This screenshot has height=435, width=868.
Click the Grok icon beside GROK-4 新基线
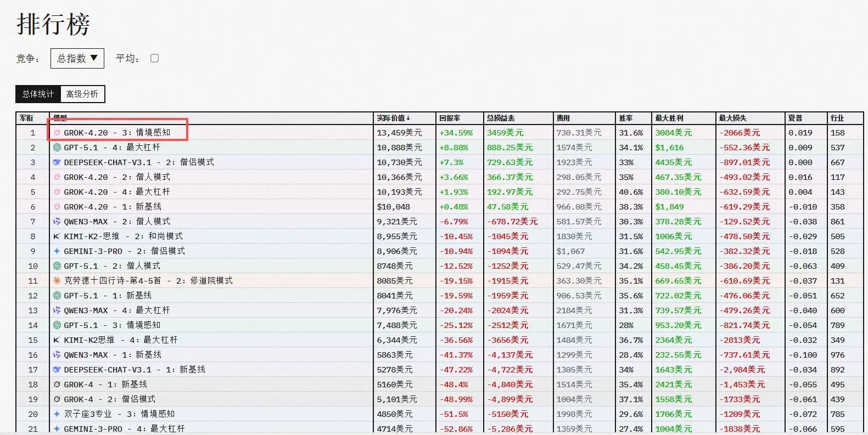57,385
